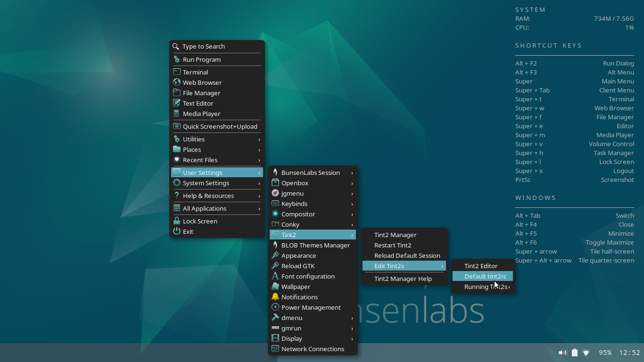
Task: Click the globe icon for Web Browser
Action: click(177, 82)
